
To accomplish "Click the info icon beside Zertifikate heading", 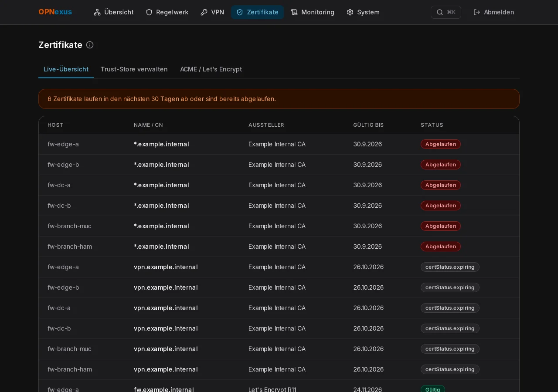I will 90,45.
